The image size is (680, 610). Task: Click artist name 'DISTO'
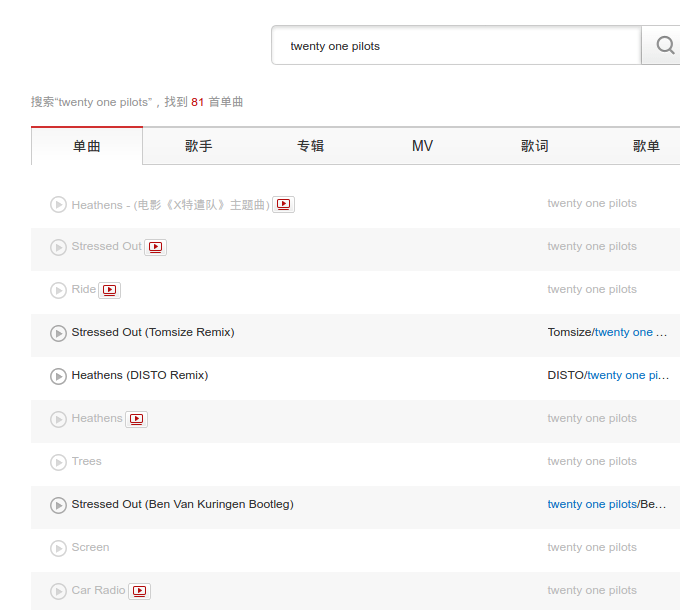click(x=566, y=375)
